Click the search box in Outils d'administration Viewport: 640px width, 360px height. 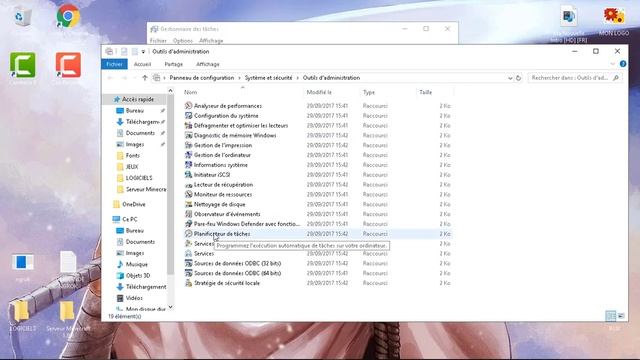pyautogui.click(x=574, y=78)
